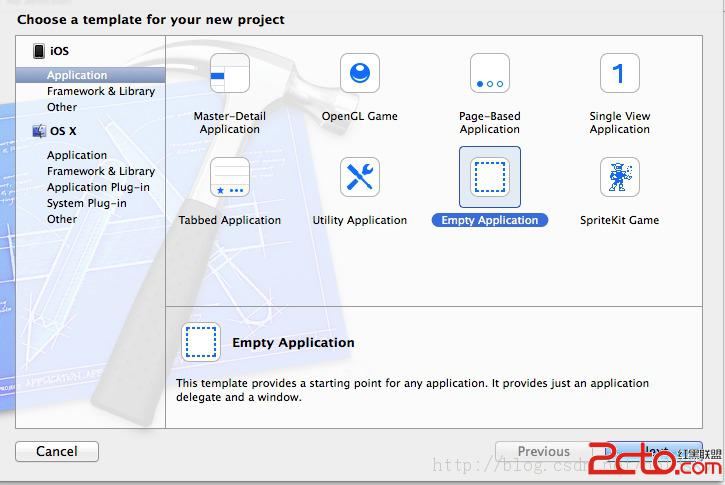Click the Single View Application label
This screenshot has height=485, width=725.
(x=620, y=123)
